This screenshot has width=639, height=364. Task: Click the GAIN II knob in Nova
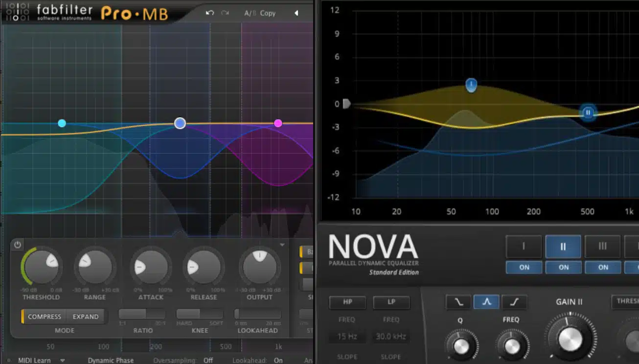coord(570,339)
